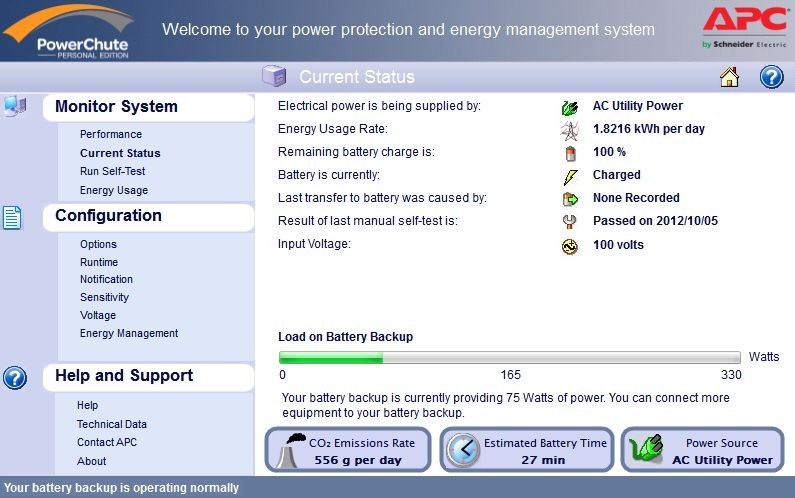Open Voltage settings
The width and height of the screenshot is (795, 498).
point(97,315)
